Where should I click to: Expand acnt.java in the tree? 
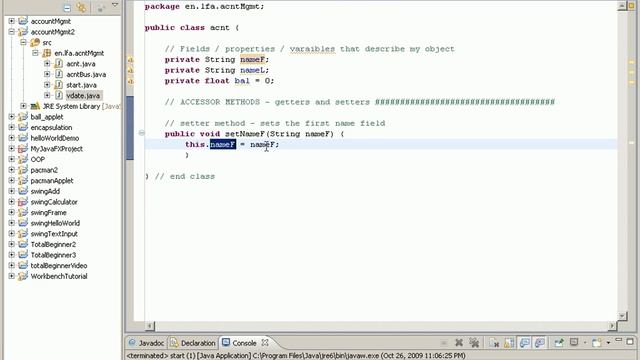click(47, 63)
